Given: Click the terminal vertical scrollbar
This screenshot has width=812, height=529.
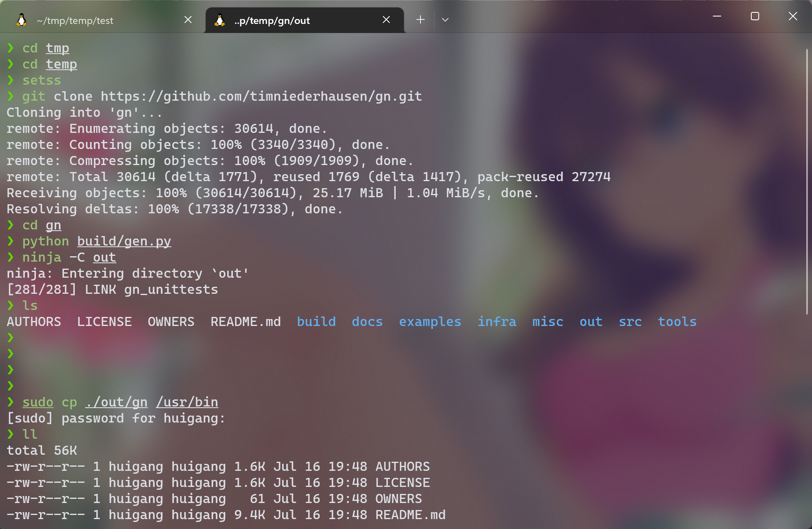Looking at the screenshot, I should 807,182.
